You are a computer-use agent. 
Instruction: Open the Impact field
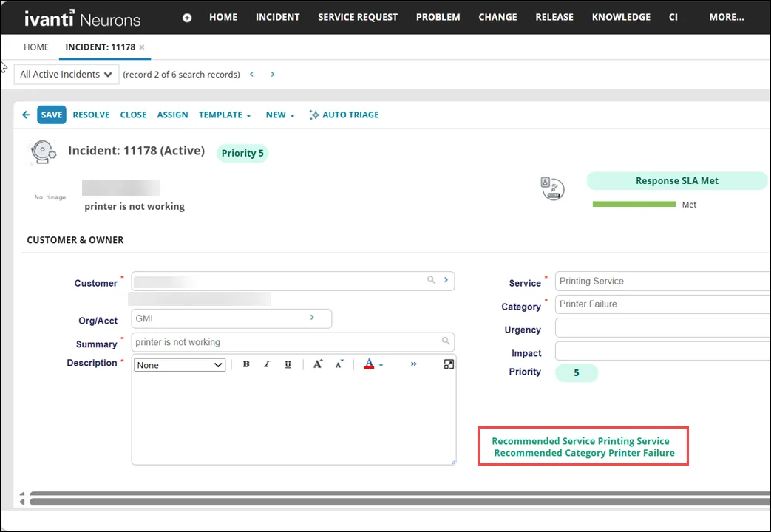[662, 351]
